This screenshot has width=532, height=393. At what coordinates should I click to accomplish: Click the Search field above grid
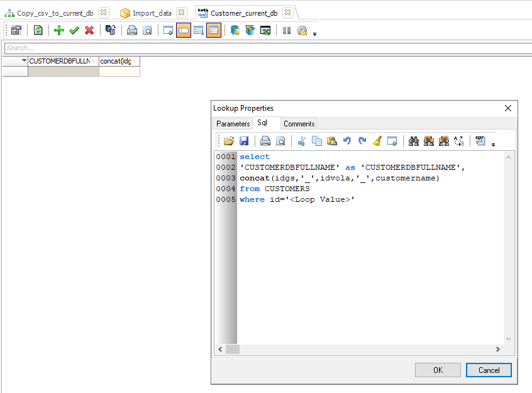[268, 48]
